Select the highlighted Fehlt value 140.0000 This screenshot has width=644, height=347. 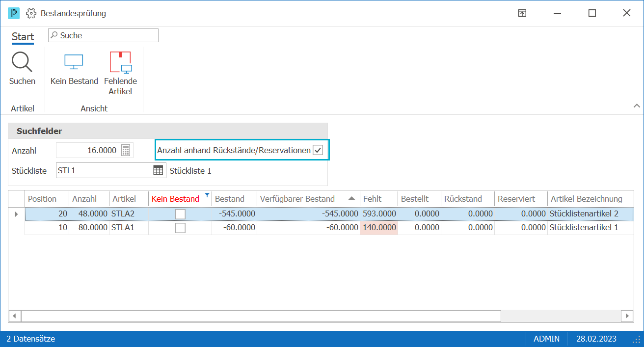click(x=379, y=228)
